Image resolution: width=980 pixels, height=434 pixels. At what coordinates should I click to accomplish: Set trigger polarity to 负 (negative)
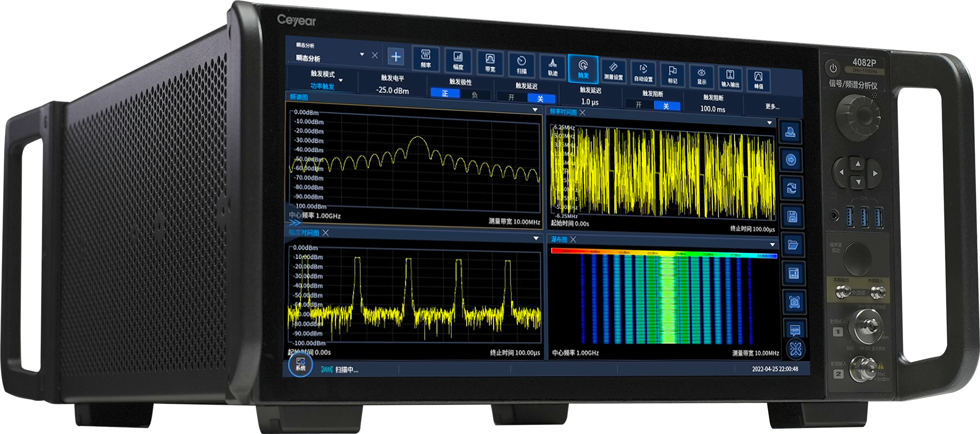point(474,95)
